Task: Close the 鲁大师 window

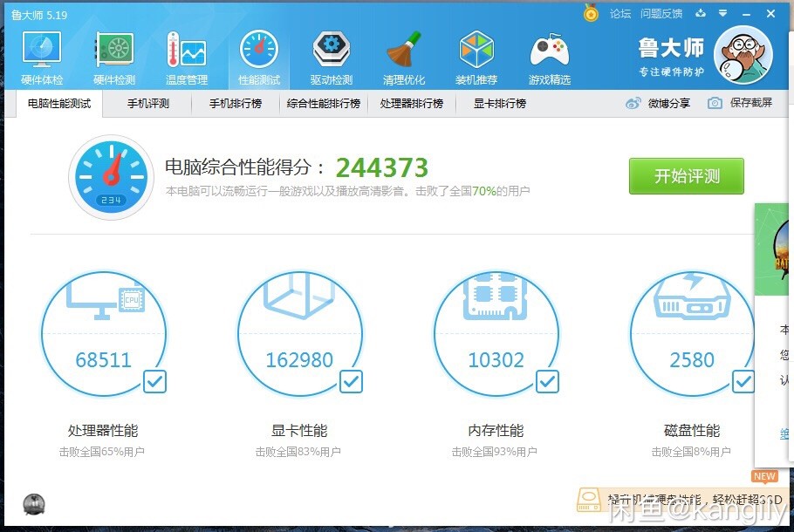Action: [x=770, y=14]
